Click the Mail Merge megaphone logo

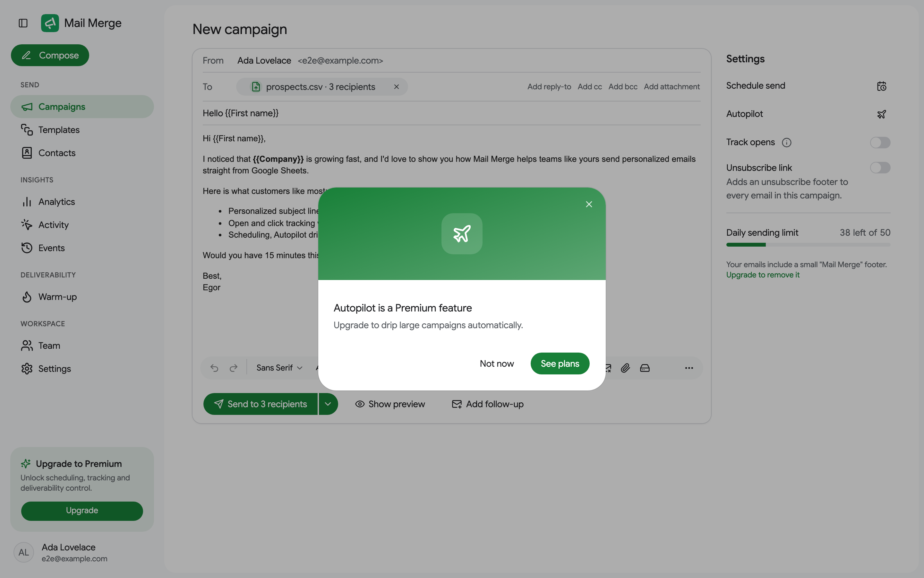[50, 23]
